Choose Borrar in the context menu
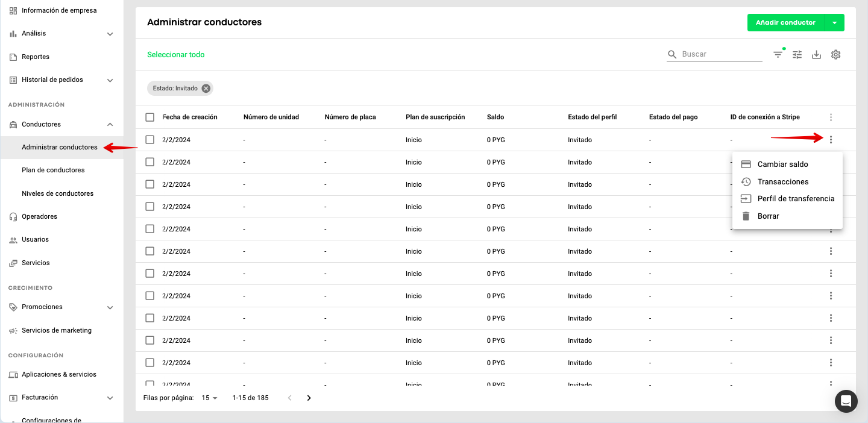This screenshot has width=868, height=423. (x=768, y=216)
